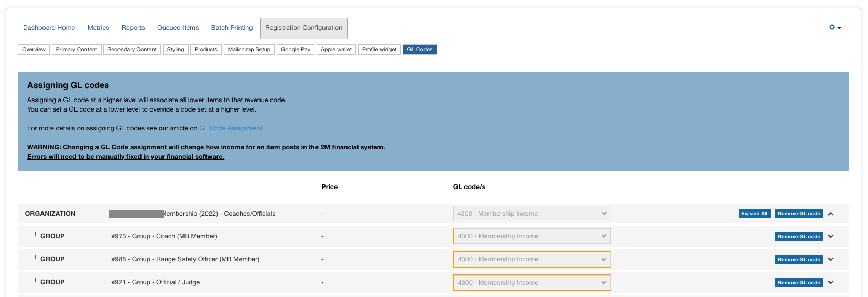Open GL code dropdown for Range Safety Officer

point(531,259)
